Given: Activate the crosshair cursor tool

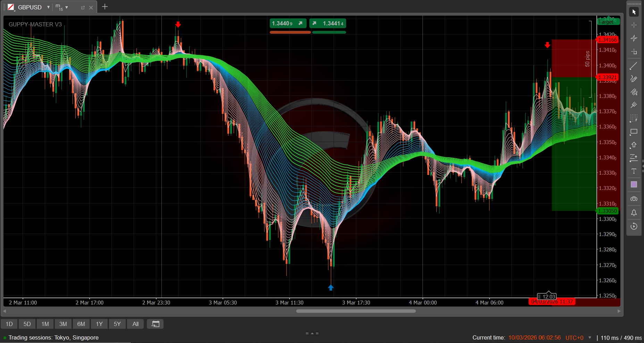Looking at the screenshot, I should [634, 25].
